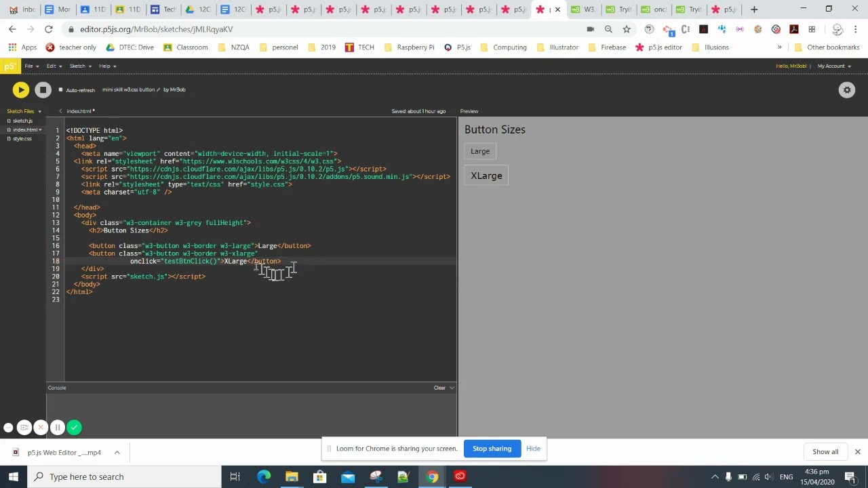Open the Other bookmarks folder
The width and height of the screenshot is (868, 488).
coord(827,47)
